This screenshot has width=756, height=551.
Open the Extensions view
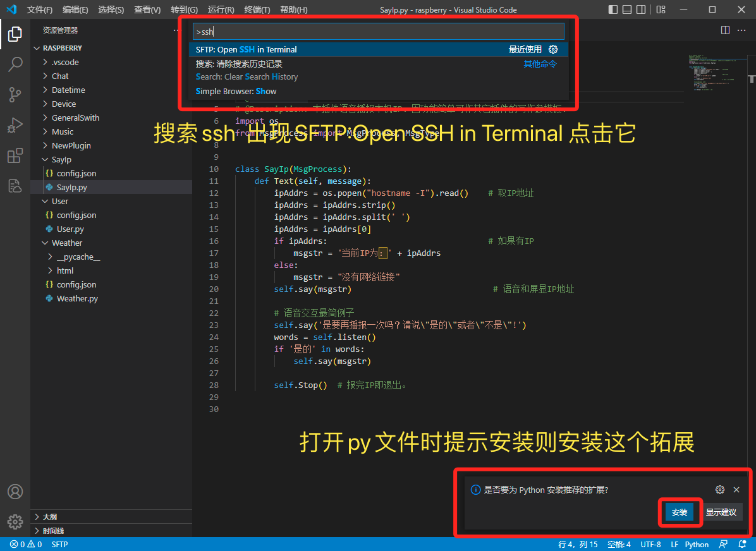pos(15,155)
